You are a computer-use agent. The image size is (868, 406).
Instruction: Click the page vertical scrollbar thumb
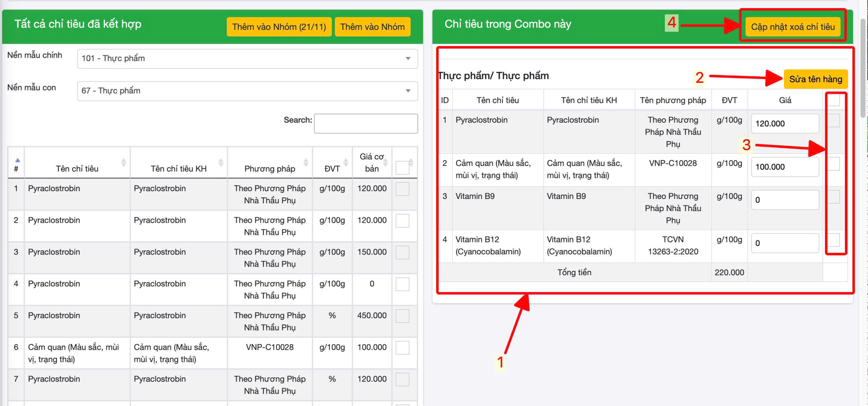[863, 68]
